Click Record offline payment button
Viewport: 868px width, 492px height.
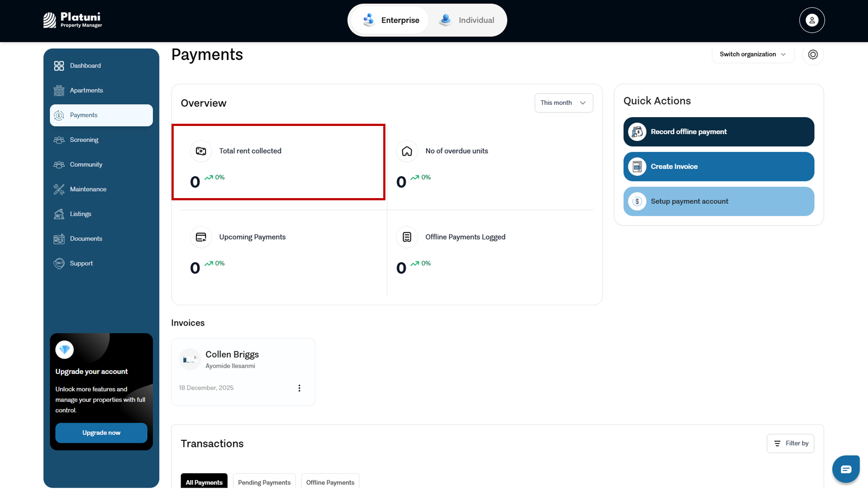pyautogui.click(x=718, y=132)
